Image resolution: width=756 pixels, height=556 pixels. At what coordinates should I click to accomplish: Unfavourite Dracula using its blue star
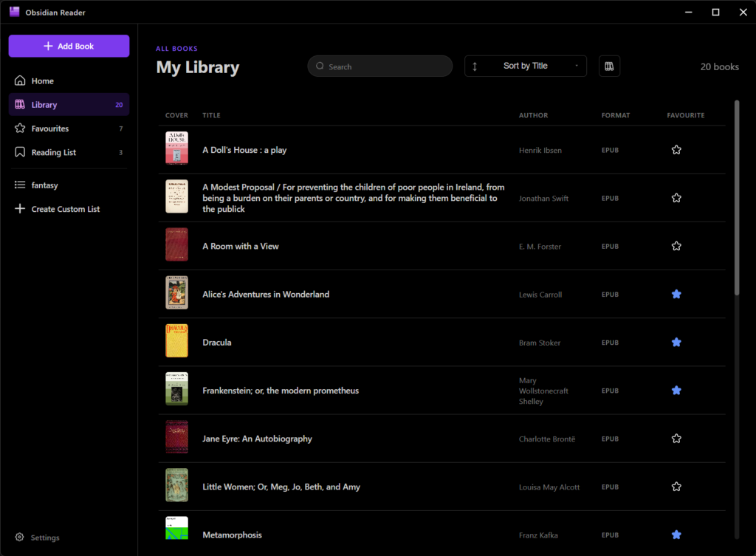676,343
